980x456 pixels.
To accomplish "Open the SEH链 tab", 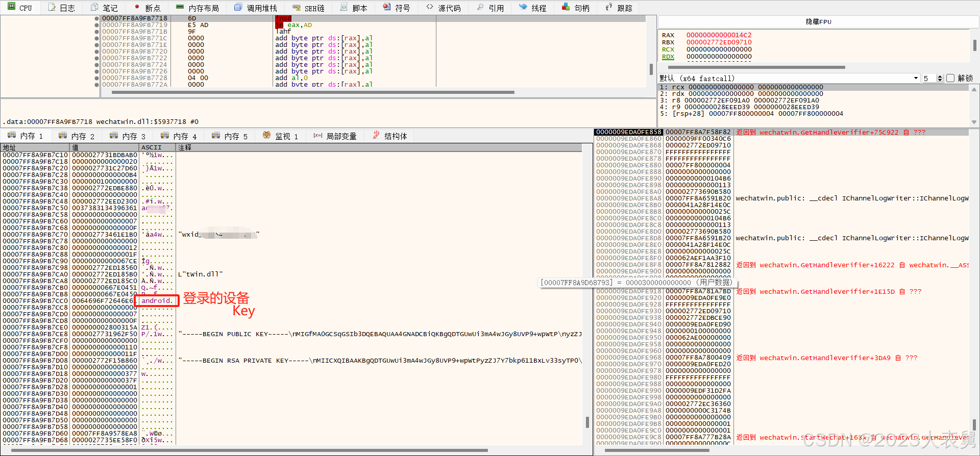I will [x=309, y=8].
